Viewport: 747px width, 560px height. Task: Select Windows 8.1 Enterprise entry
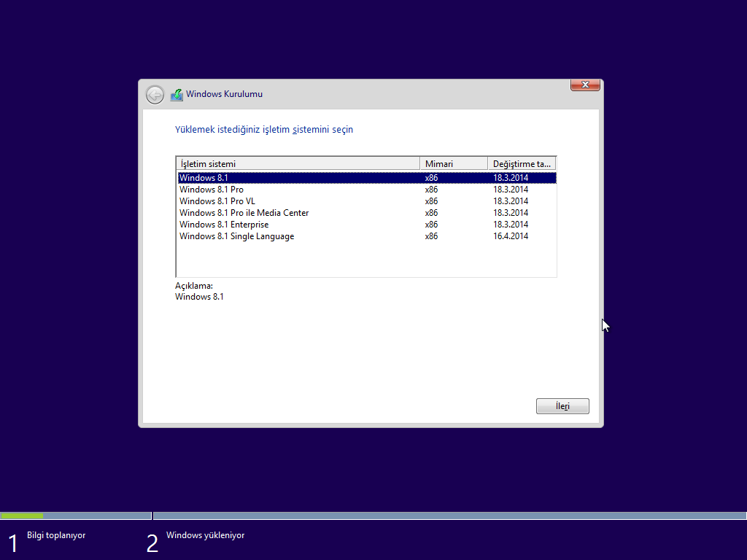tap(224, 225)
